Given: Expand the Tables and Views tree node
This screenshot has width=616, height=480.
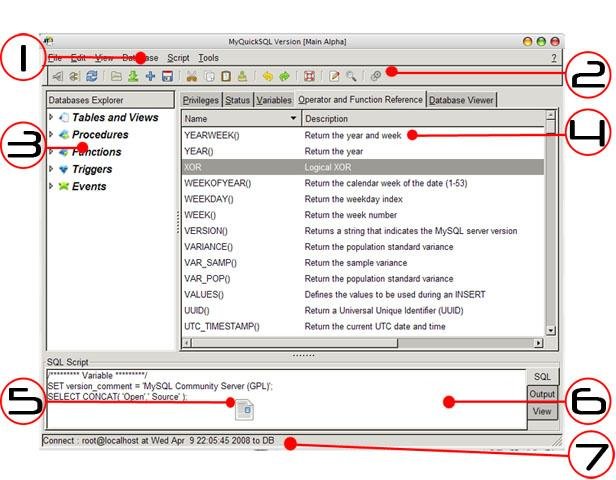Looking at the screenshot, I should click(51, 117).
